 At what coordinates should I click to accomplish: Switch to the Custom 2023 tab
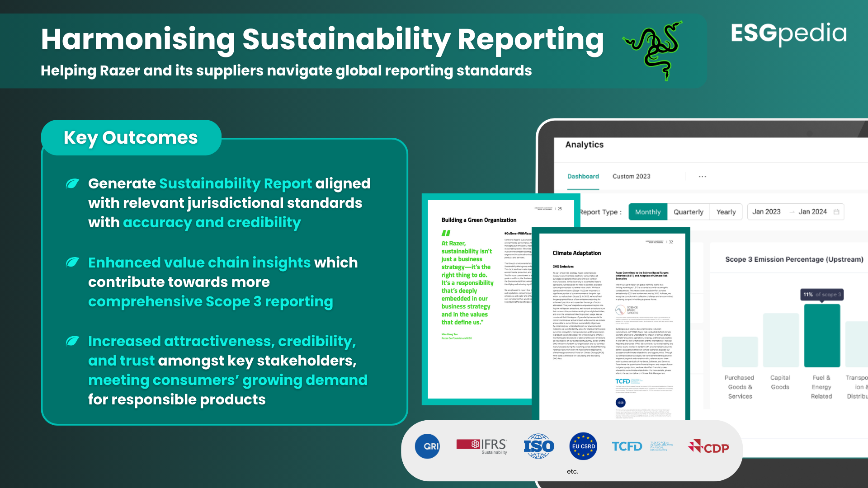click(x=631, y=176)
